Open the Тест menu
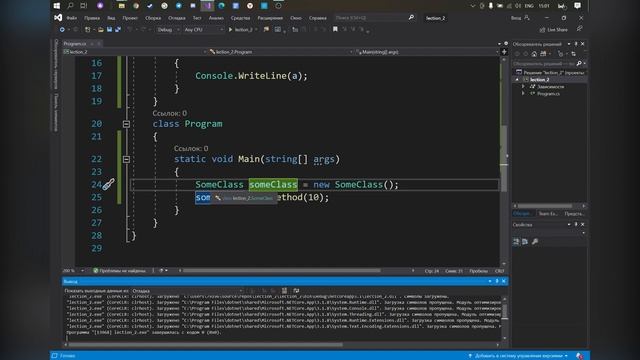This screenshot has height=360, width=640. [197, 18]
